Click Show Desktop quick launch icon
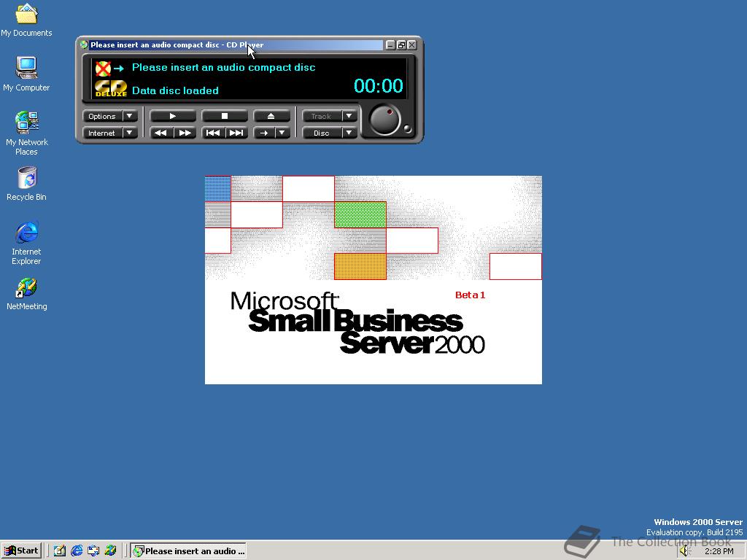The height and width of the screenshot is (560, 747). [x=59, y=551]
